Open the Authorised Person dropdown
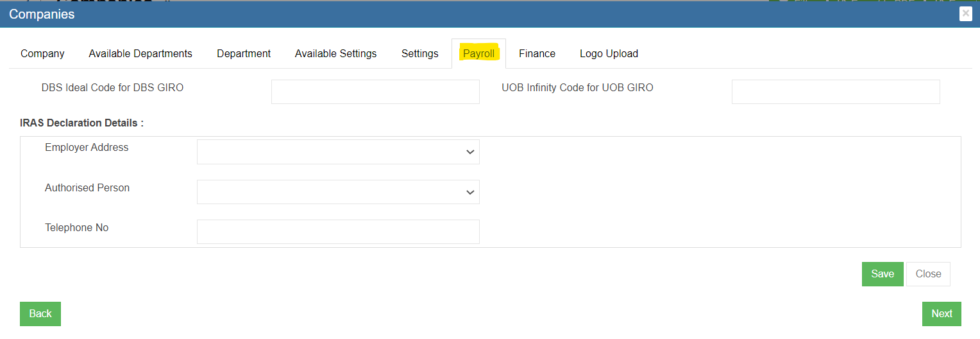Screen dimensions: 980x339 point(338,192)
